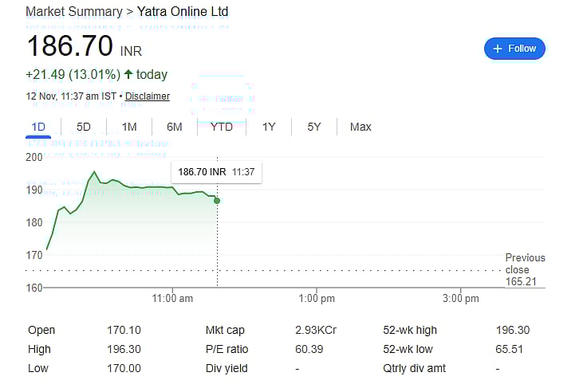587x392 pixels.
Task: Click the 52-wk high value 196.30
Action: (x=512, y=330)
